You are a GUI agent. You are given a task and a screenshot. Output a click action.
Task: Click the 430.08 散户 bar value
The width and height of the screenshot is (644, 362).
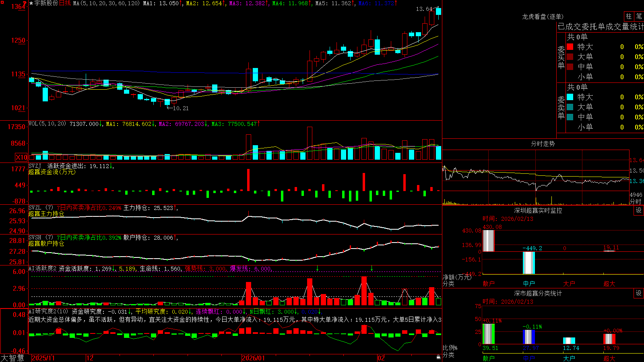coord(492,227)
